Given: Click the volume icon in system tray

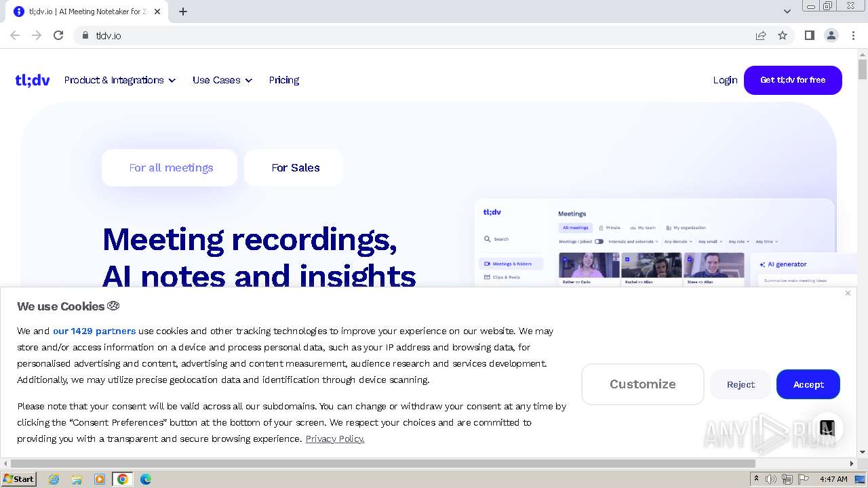Looking at the screenshot, I should click(x=771, y=479).
